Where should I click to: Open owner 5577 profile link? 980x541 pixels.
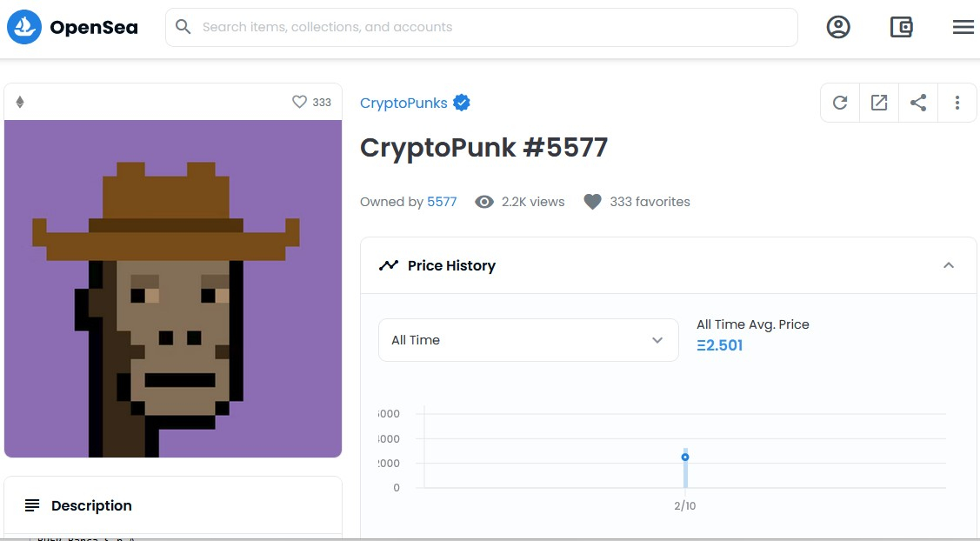(442, 202)
